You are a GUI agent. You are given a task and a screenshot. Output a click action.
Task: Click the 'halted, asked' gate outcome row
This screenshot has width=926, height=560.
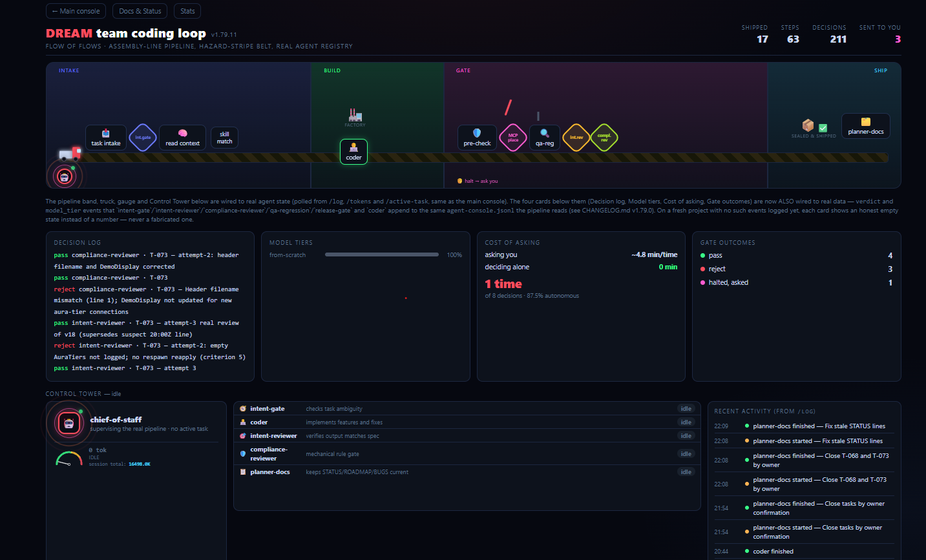796,282
